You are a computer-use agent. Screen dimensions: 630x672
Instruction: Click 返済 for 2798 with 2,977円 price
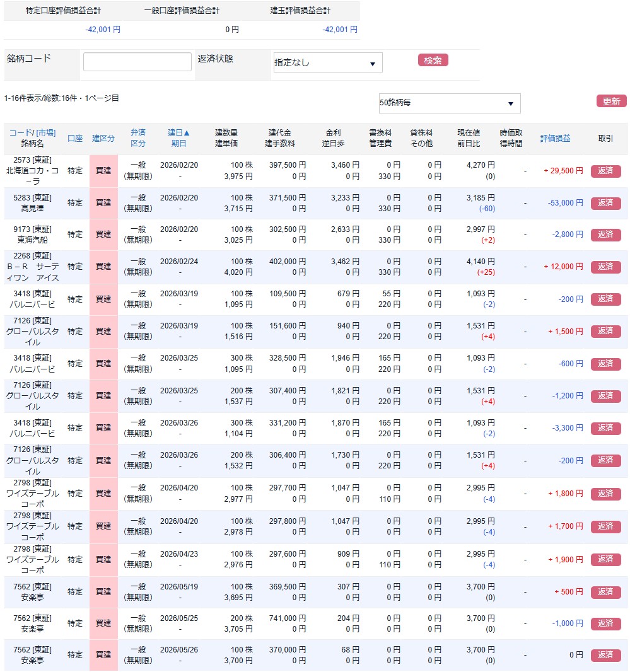605,494
